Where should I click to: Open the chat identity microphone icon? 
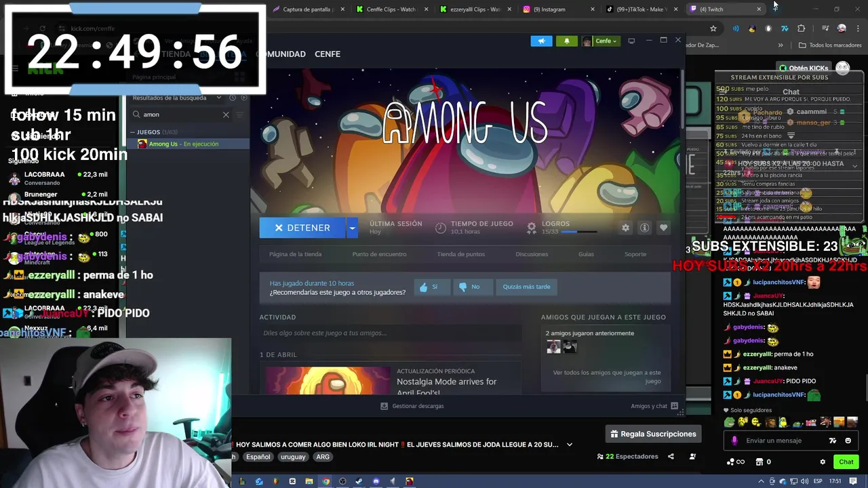734,441
